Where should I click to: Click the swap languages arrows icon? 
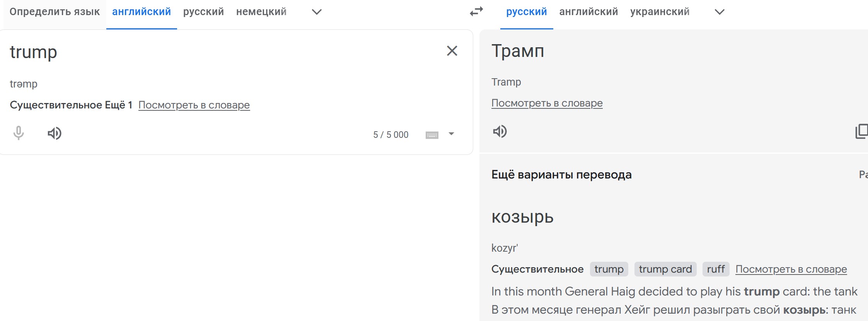[x=476, y=12]
